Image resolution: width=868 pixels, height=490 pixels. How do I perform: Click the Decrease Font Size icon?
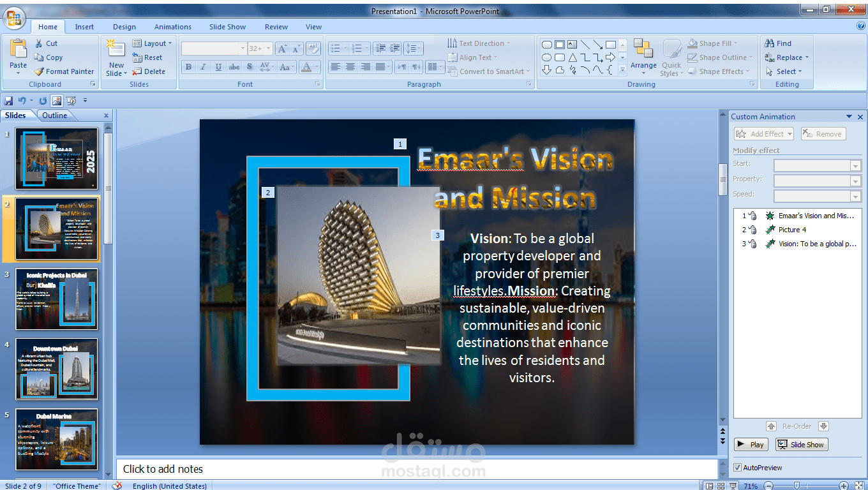297,48
